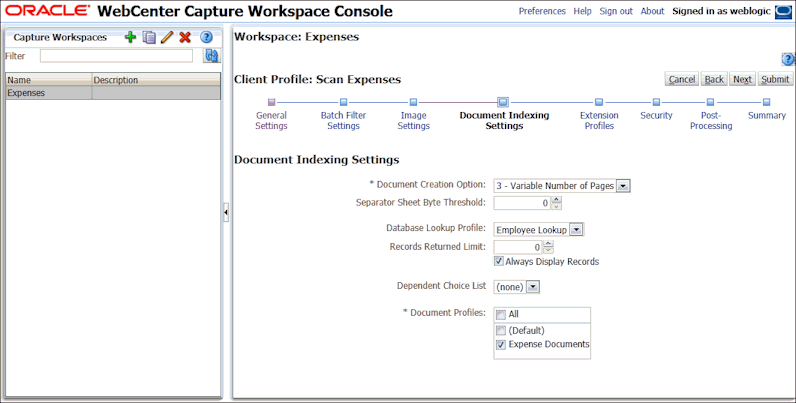796x403 pixels.
Task: Open the About link
Action: coord(652,11)
